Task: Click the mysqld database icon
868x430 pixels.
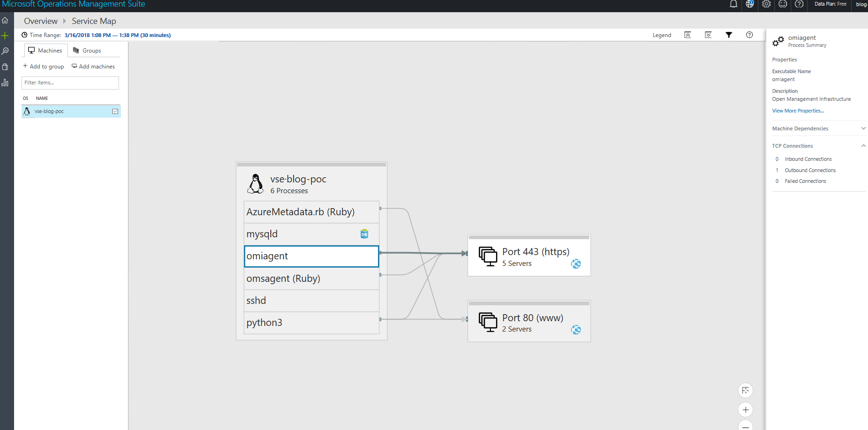Action: (x=364, y=234)
